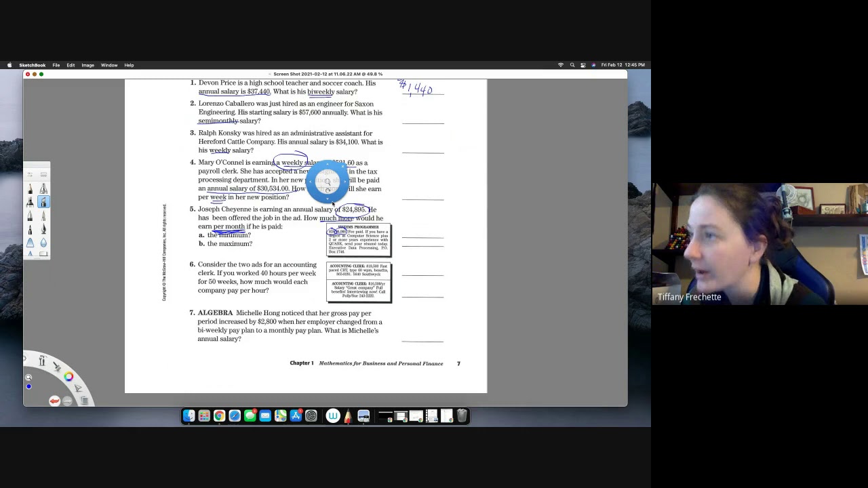Select the felt-tip pen brush
The height and width of the screenshot is (488, 868).
(30, 230)
